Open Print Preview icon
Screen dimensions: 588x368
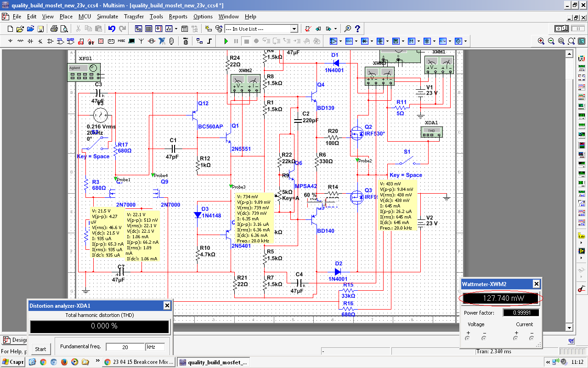point(64,29)
